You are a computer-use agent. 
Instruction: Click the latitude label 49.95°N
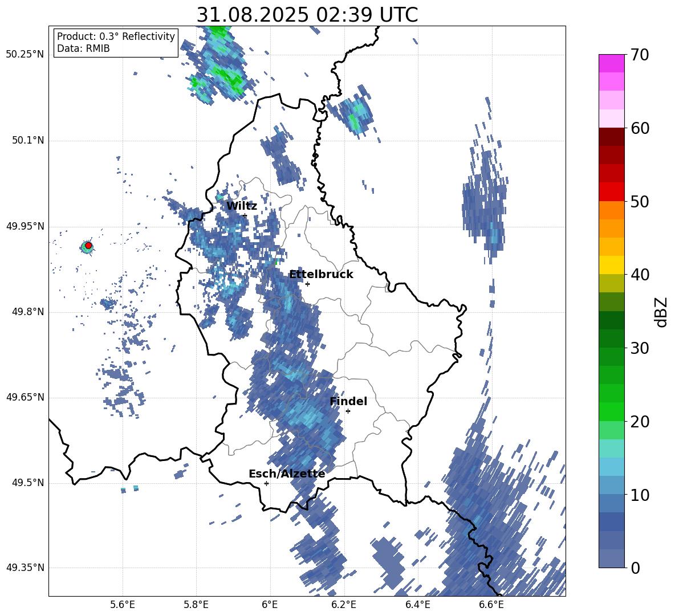(x=25, y=226)
